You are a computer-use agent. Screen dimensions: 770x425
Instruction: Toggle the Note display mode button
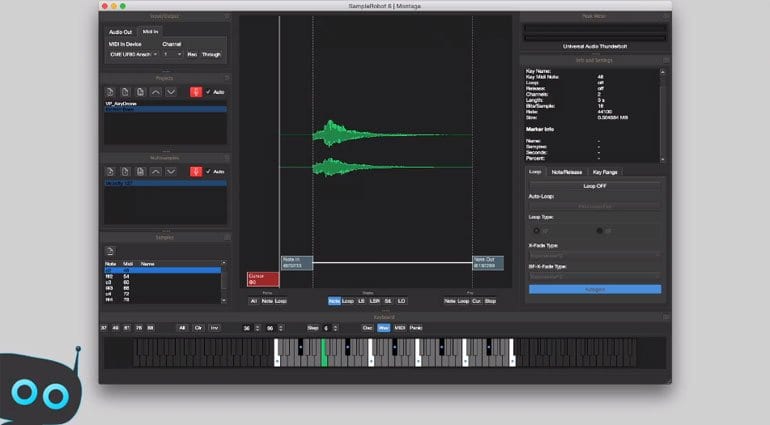tap(334, 301)
